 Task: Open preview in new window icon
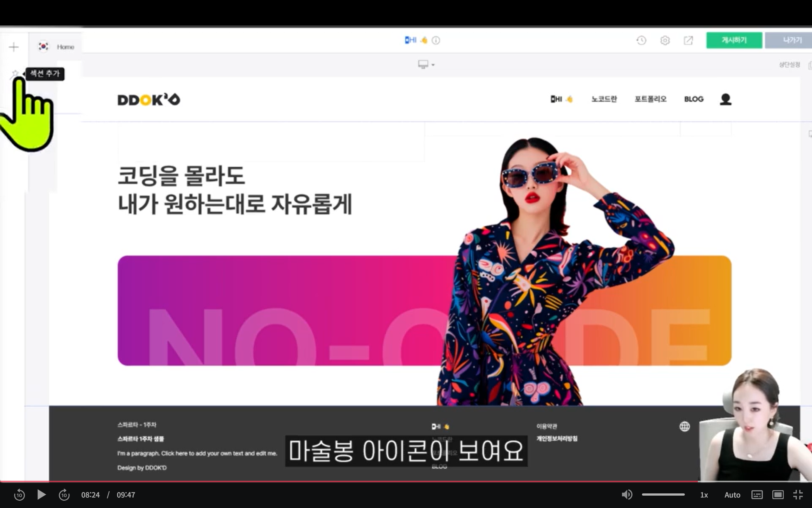click(688, 41)
